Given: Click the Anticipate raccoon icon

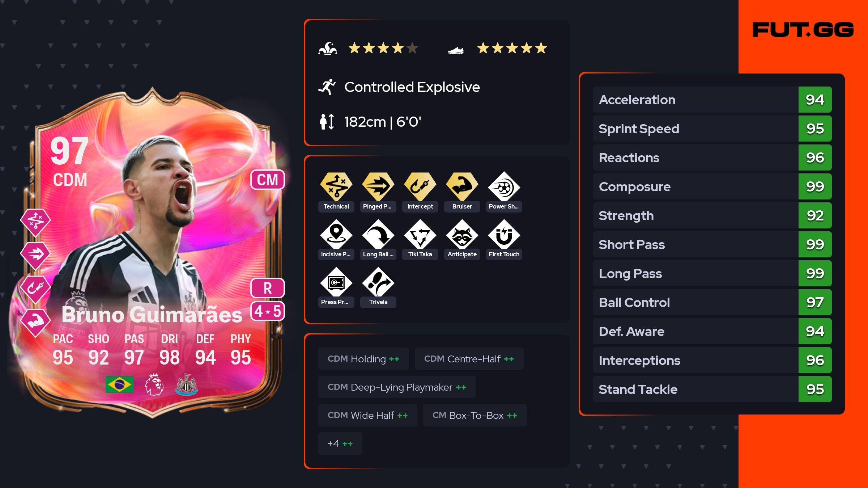Looking at the screenshot, I should tap(462, 235).
